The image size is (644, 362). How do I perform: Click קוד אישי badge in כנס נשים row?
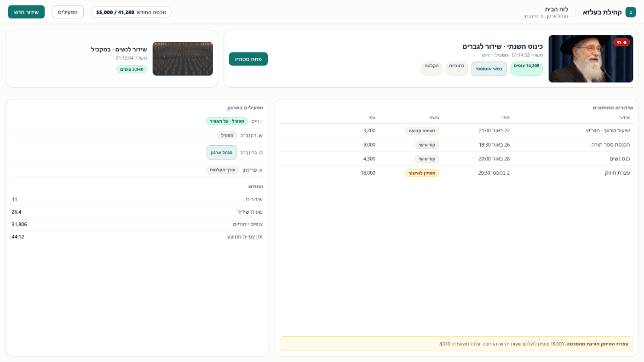tap(427, 159)
